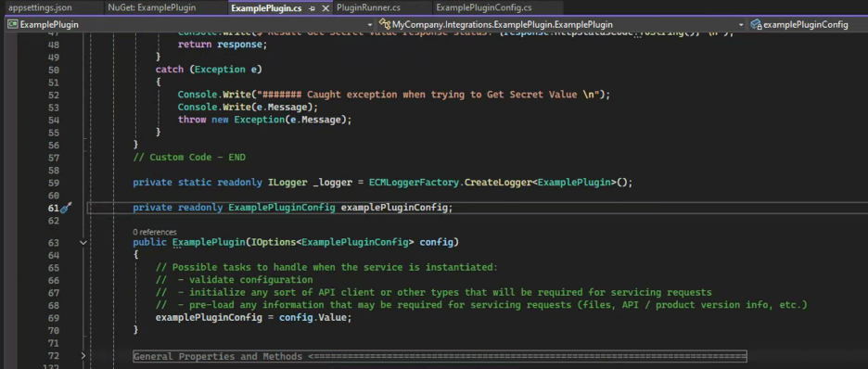Screen dimensions: 868x369
Task: Select the ExamplePlugin.cs tab
Action: click(266, 8)
